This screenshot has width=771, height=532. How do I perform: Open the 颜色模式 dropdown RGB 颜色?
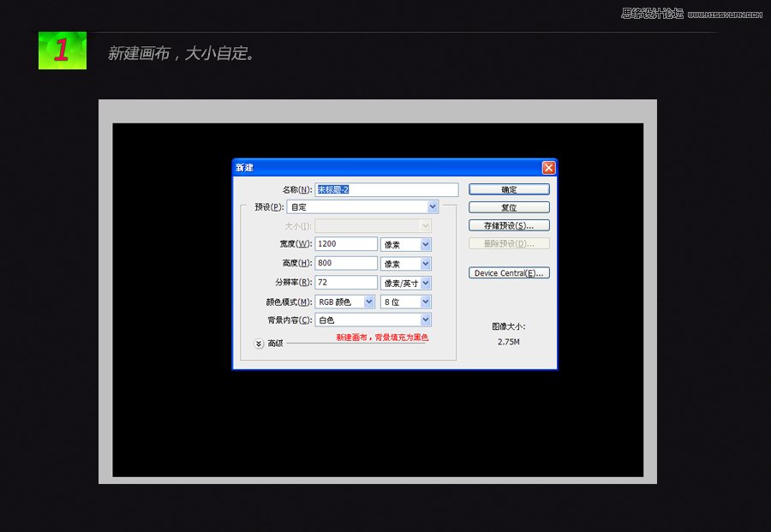pyautogui.click(x=344, y=302)
